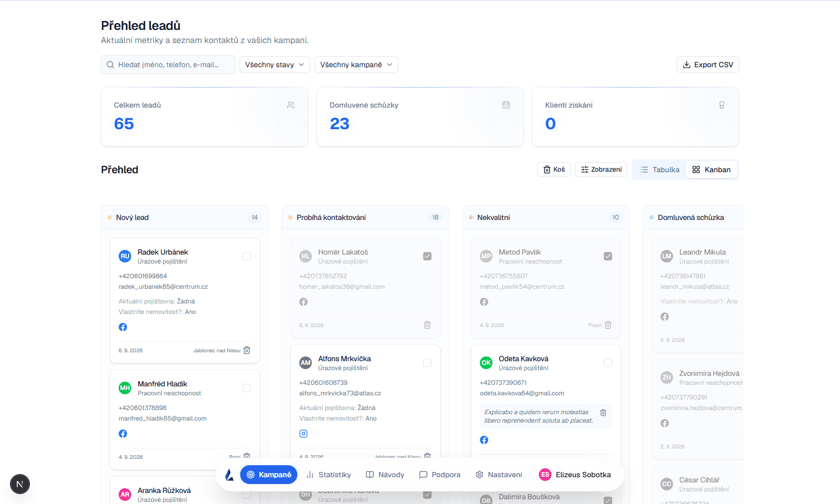
Task: Open the Všechny stavy dropdown
Action: point(275,65)
